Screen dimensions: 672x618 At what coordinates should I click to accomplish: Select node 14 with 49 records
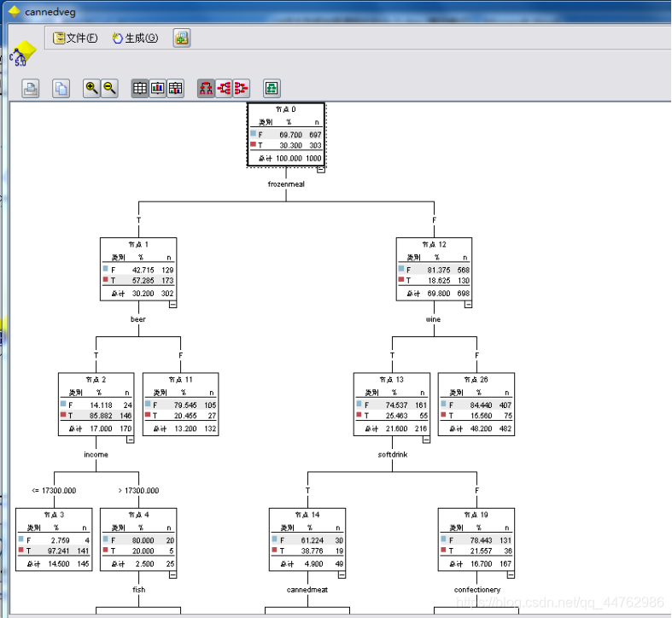307,539
